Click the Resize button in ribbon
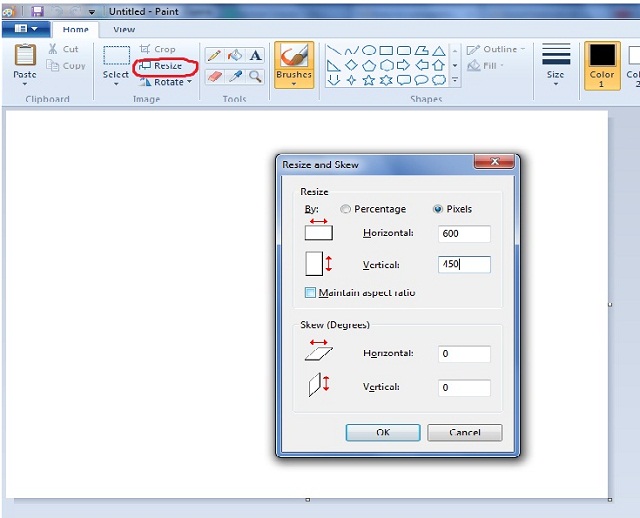Viewport: 640px width, 518px height. click(x=161, y=66)
